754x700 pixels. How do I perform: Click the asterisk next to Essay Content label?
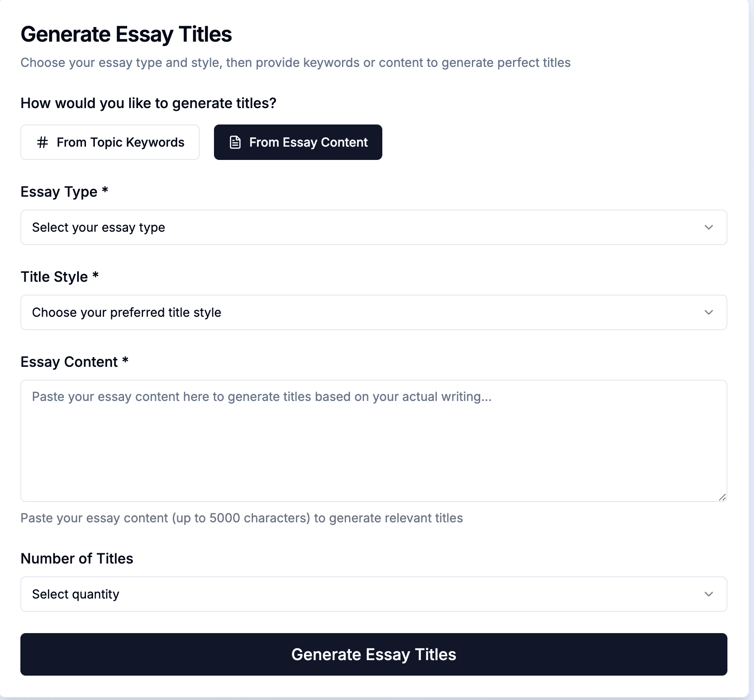pos(125,362)
